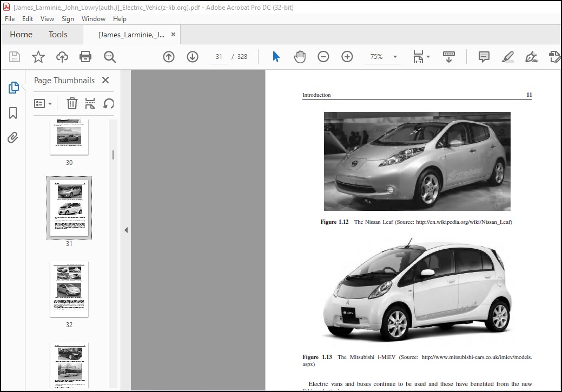Rotate page using rotate icon
The height and width of the screenshot is (392, 562).
[x=108, y=104]
